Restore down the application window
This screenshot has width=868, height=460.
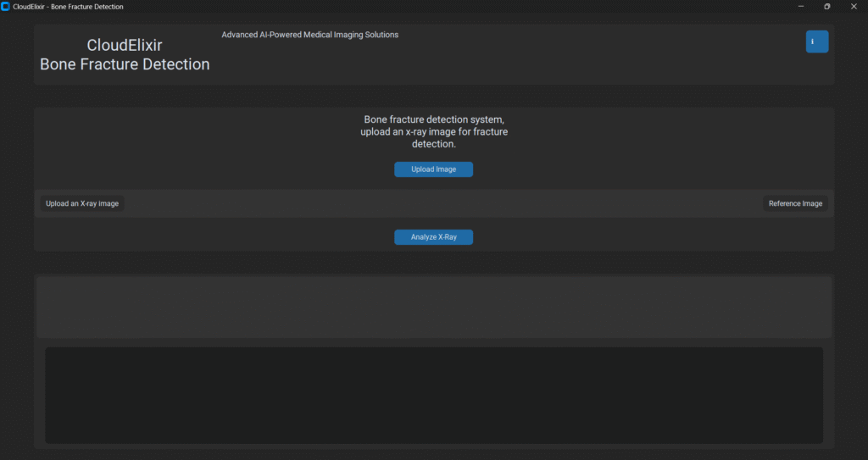pos(827,7)
